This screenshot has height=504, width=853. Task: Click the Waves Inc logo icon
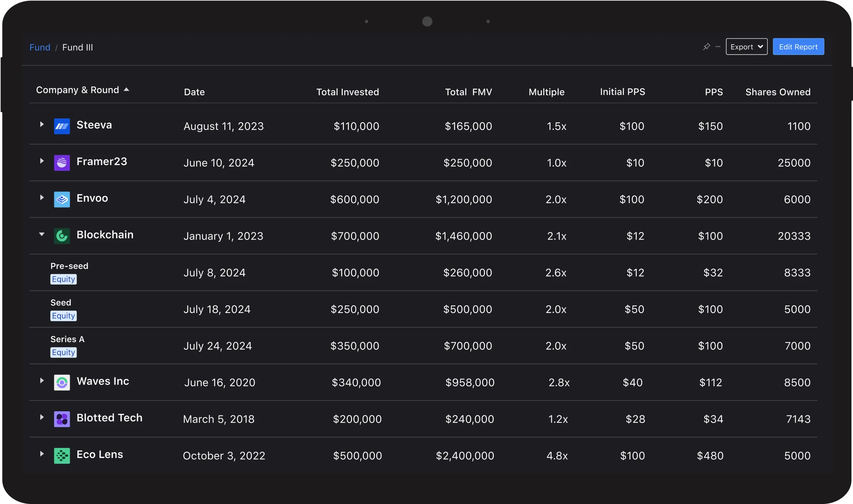coord(62,382)
